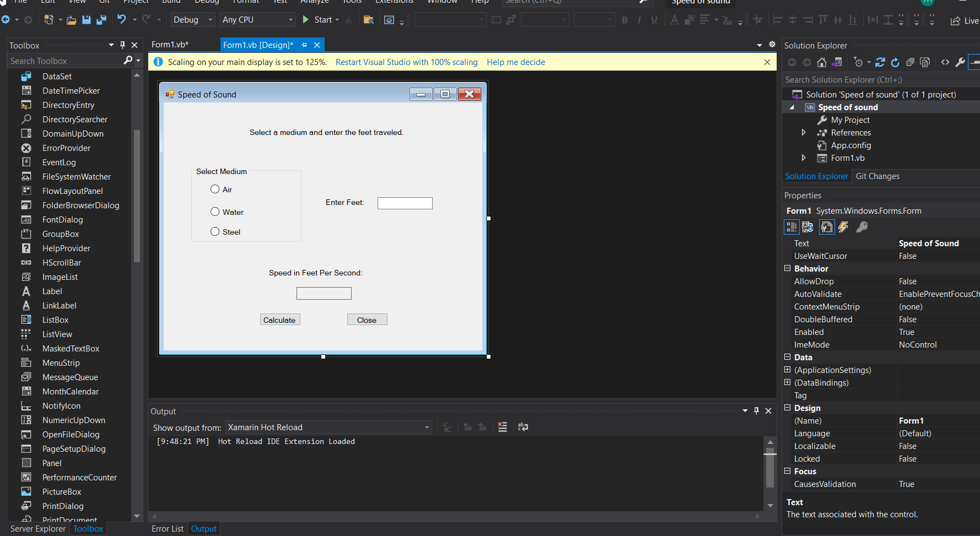Clear All output with the red X icon
The height and width of the screenshot is (536, 980).
502,427
